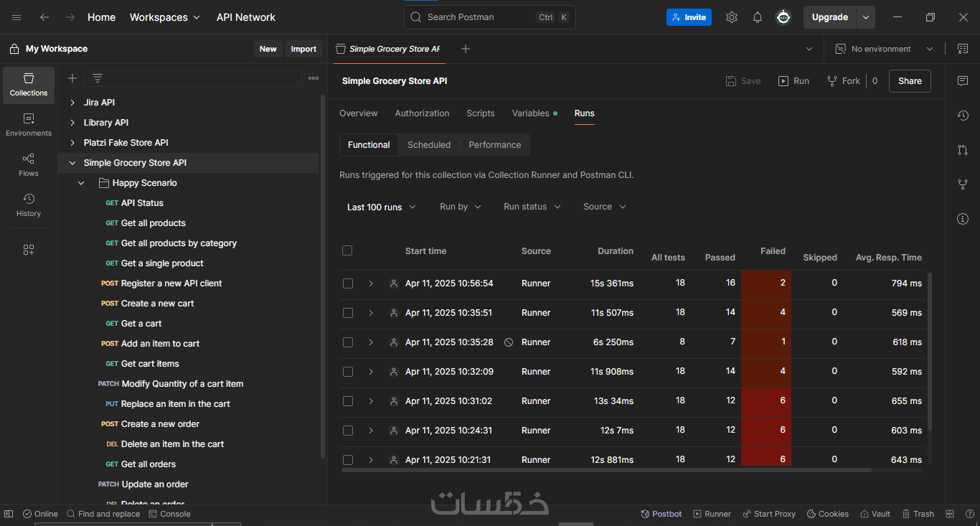Viewport: 980px width, 526px height.
Task: Open the environment quick look icon
Action: (962, 49)
